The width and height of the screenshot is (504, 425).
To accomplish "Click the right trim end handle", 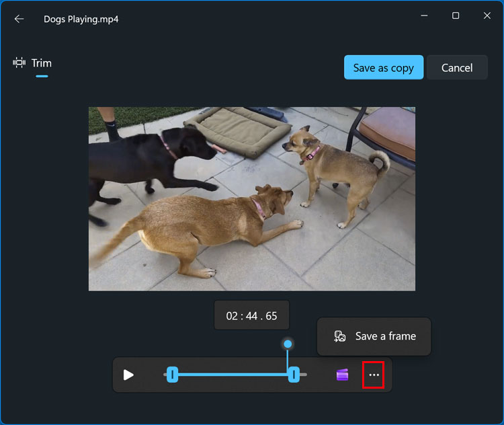I will point(294,375).
